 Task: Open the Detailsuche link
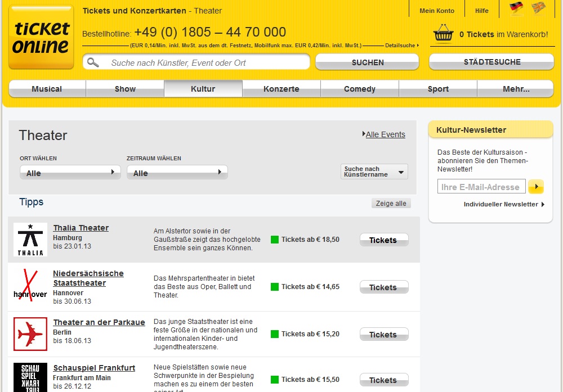(x=402, y=46)
